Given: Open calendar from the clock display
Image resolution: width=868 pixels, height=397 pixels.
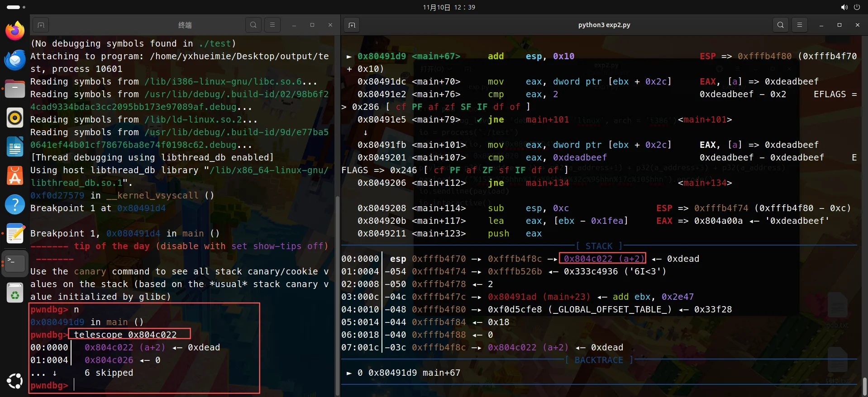Looking at the screenshot, I should point(449,7).
